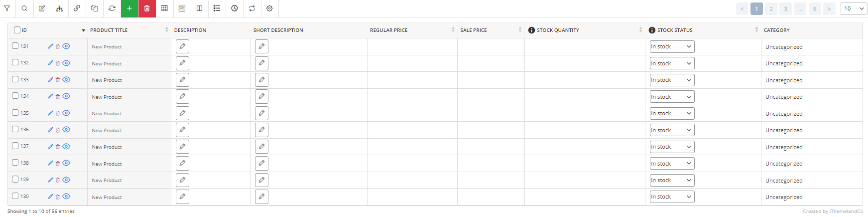
Task: Jump to page 6 in the pagination
Action: [815, 8]
